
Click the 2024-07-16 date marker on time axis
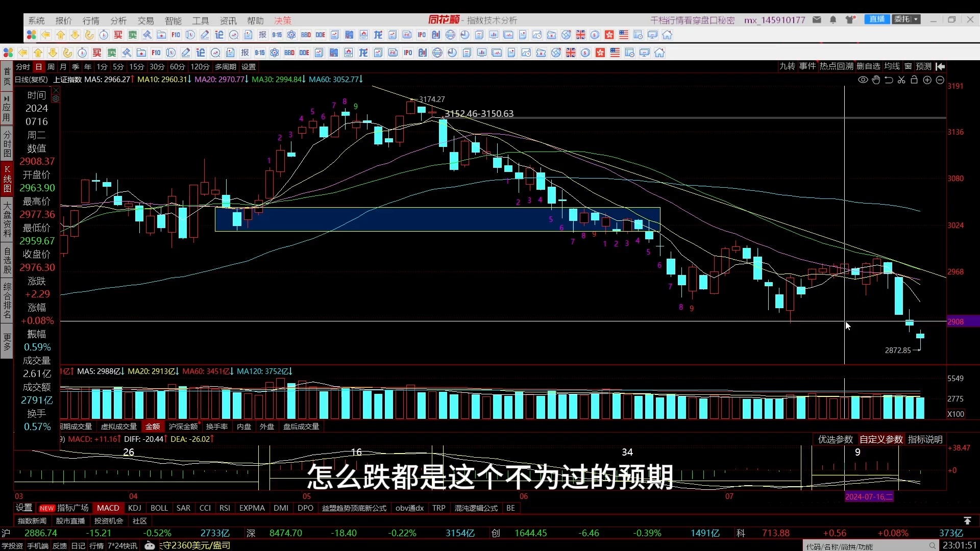pos(869,496)
